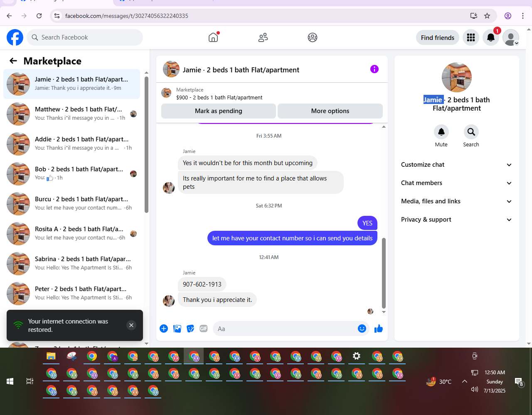Screen dimensions: 532x415
Task: Open Peter conversation in the list
Action: [x=71, y=293]
